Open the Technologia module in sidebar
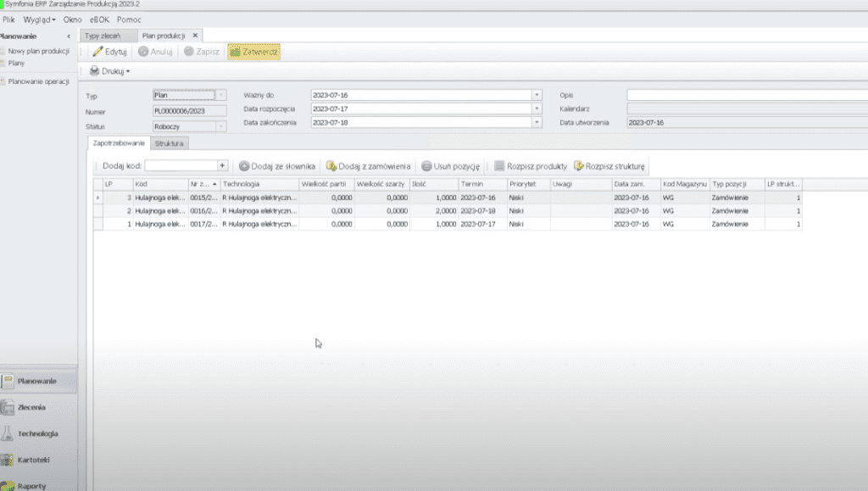This screenshot has width=868, height=491. [x=37, y=433]
